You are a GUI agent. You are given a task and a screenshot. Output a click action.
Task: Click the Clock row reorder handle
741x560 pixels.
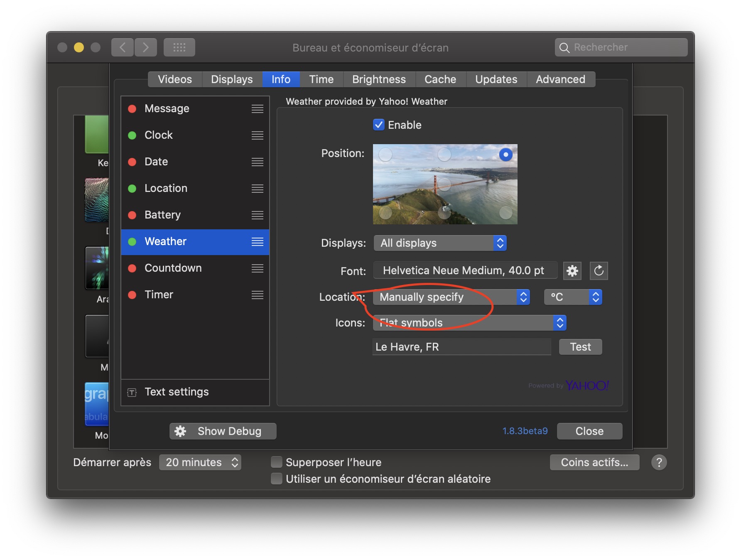click(x=258, y=135)
